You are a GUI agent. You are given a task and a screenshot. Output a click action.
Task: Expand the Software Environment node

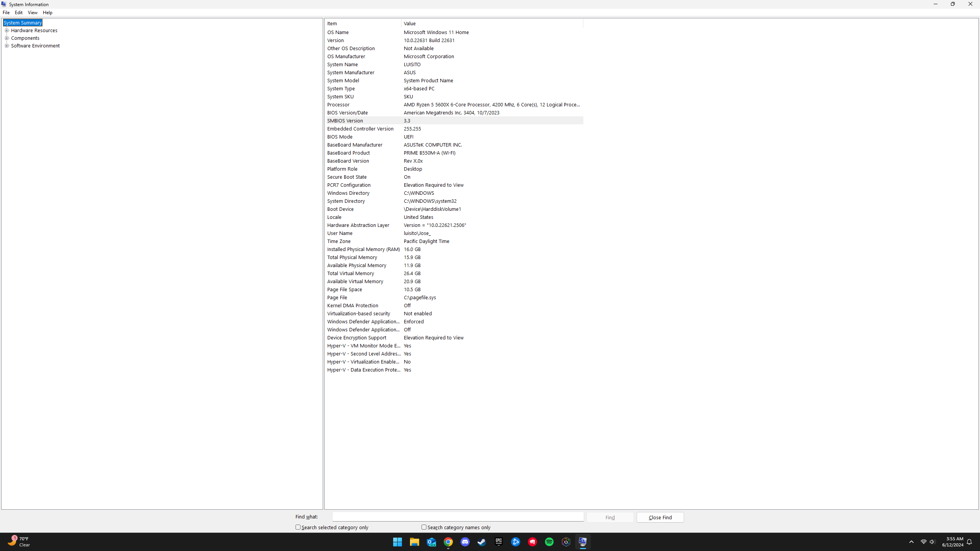(7, 46)
